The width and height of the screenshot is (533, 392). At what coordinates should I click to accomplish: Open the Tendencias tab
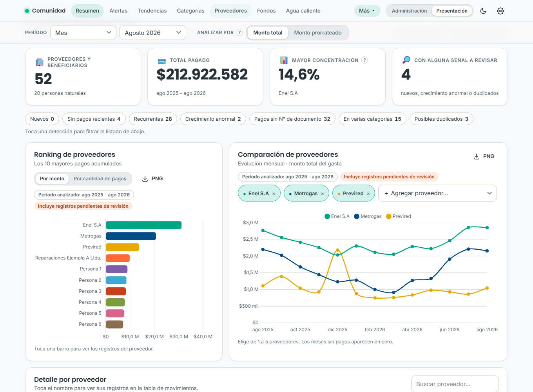(x=152, y=11)
